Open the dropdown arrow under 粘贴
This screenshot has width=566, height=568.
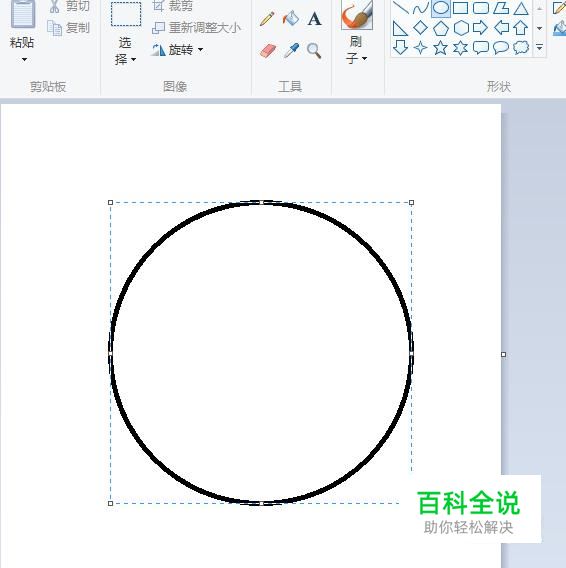click(24, 59)
